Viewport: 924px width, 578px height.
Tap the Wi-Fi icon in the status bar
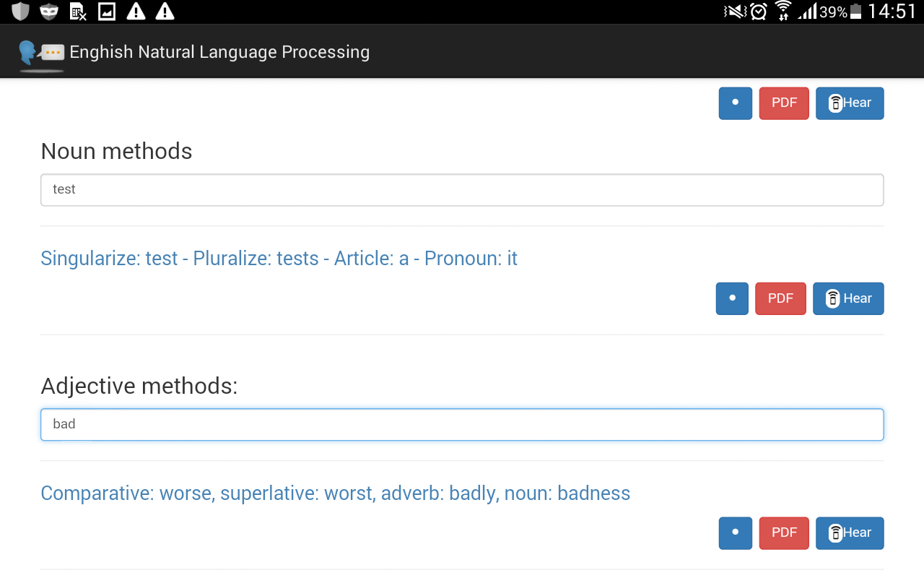pos(783,12)
